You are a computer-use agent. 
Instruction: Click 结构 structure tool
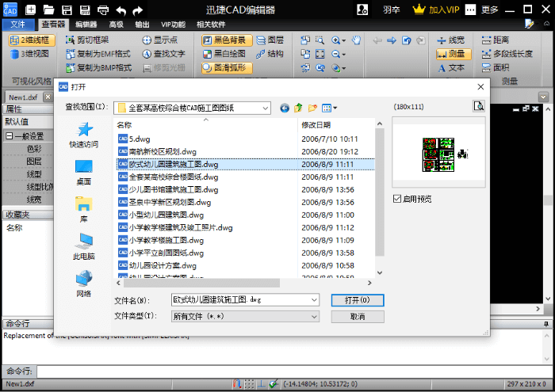(x=270, y=54)
